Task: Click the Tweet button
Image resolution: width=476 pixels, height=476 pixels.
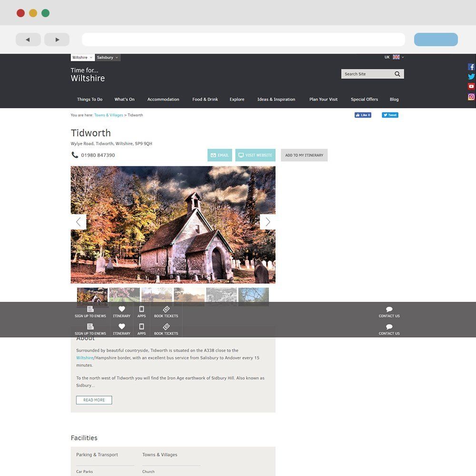Action: click(390, 115)
